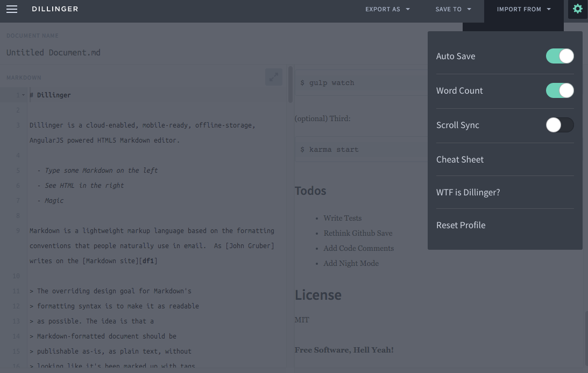This screenshot has height=373, width=588.
Task: Click the '- Type some Markdown on the left' line
Action: tap(97, 171)
